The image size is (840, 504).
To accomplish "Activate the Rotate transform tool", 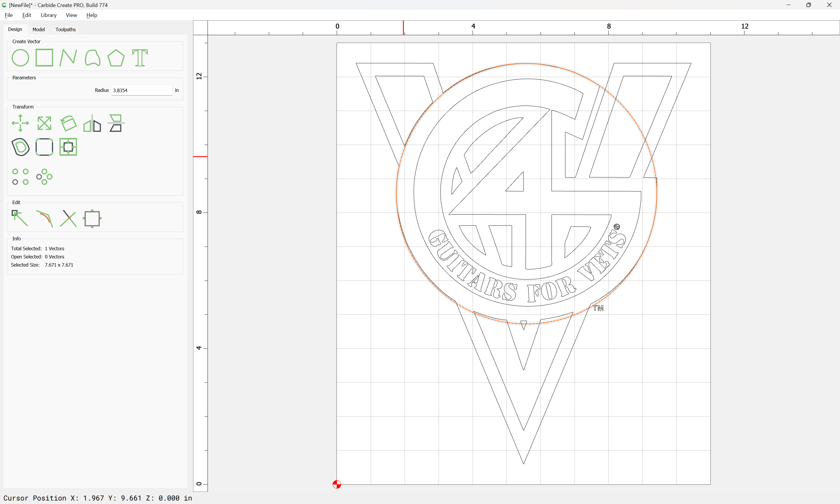I will [68, 123].
